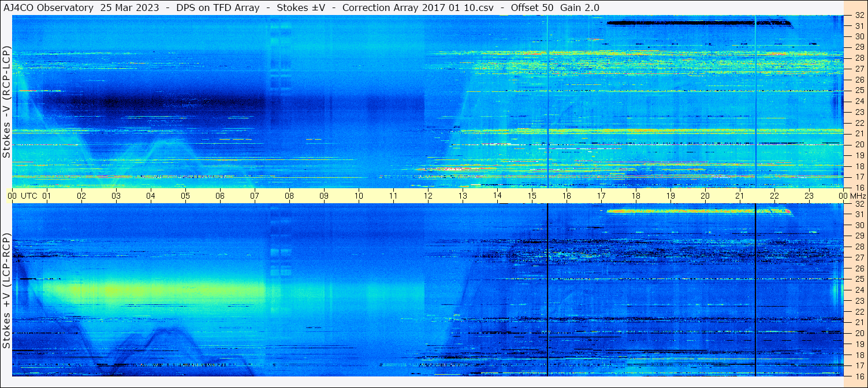The height and width of the screenshot is (388, 868).
Task: Select the 08 hour tick label
Action: [x=289, y=196]
